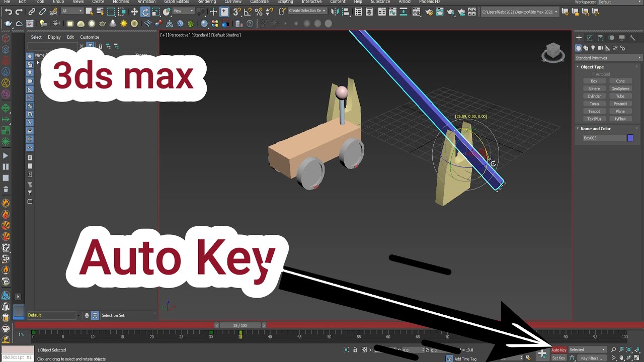The height and width of the screenshot is (362, 644).
Task: Open Workspaces Default dropdown
Action: click(x=621, y=2)
